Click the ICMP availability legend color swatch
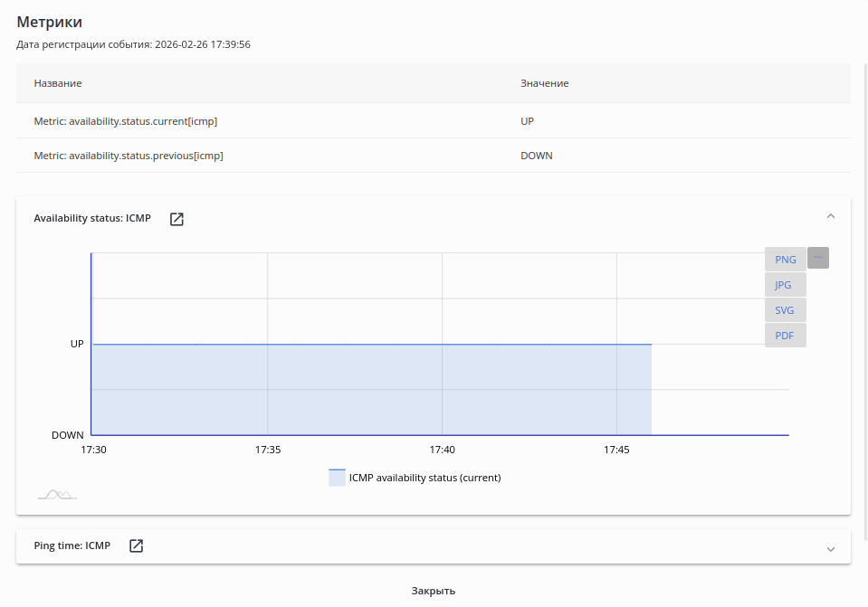This screenshot has width=868, height=607. click(x=337, y=478)
